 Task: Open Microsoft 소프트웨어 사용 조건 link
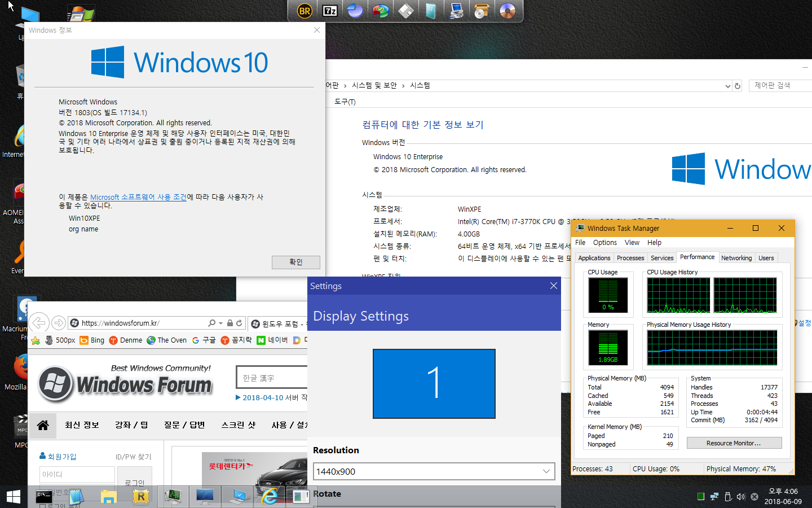138,197
